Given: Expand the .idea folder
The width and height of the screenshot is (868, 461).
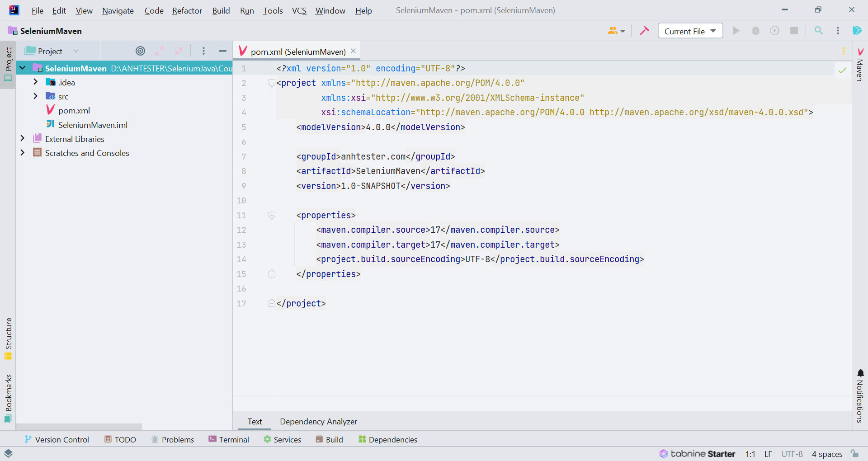Looking at the screenshot, I should [35, 82].
